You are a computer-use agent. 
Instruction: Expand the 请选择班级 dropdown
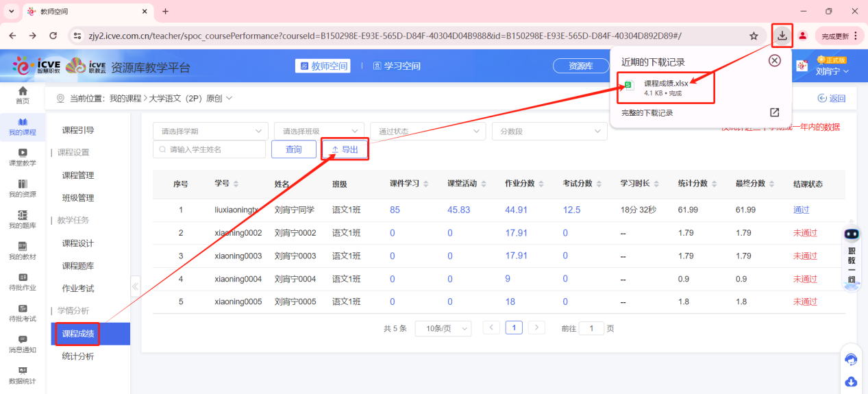[x=319, y=131]
